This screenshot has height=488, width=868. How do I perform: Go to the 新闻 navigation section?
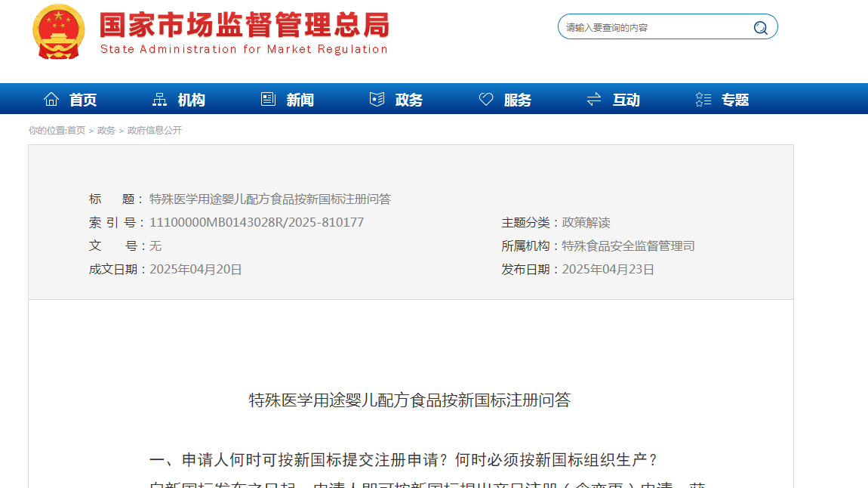[300, 100]
